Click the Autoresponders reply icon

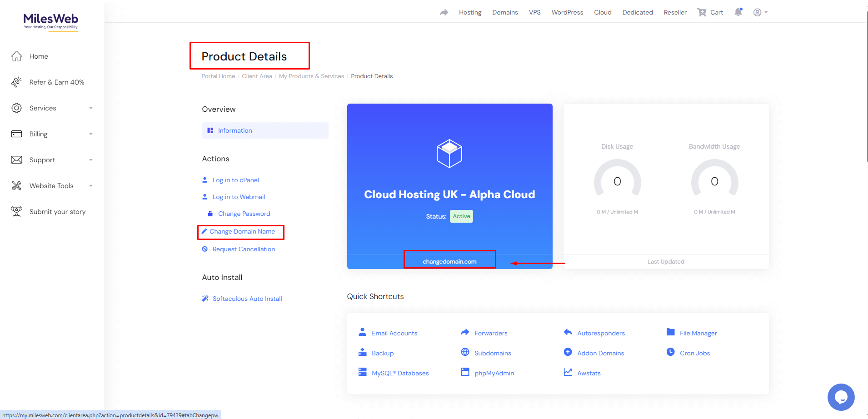coord(568,332)
